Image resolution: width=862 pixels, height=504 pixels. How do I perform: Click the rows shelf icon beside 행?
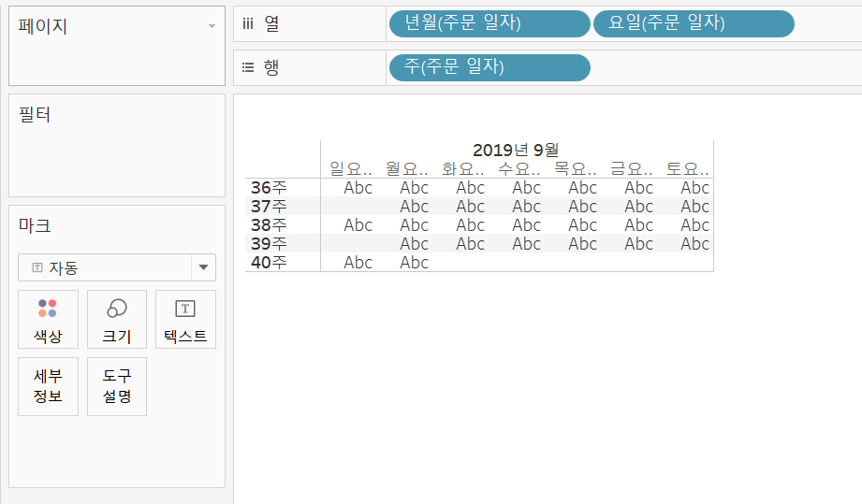pos(248,67)
